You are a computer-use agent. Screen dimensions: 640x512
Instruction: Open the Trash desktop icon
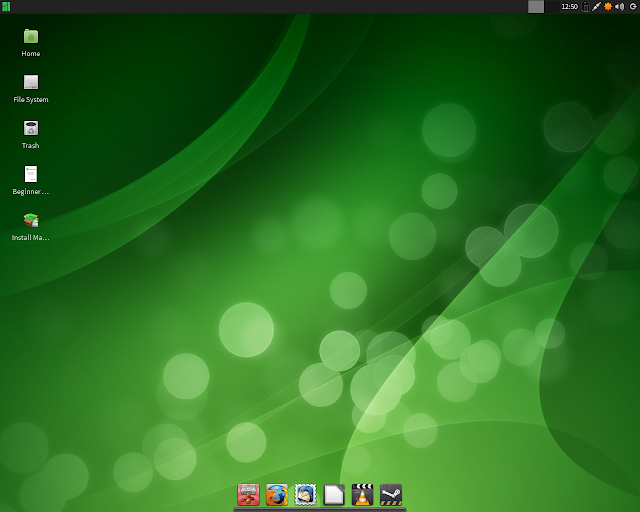pos(31,128)
